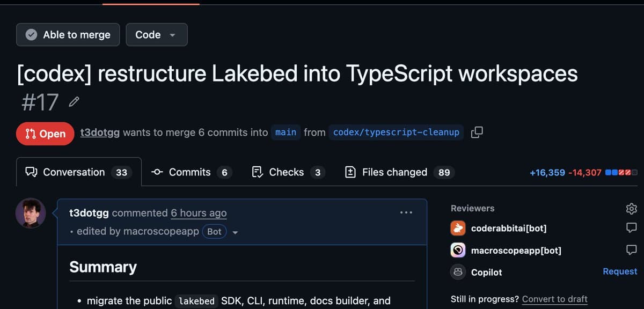Viewport: 644px width, 309px height.
Task: Click the t3dotgg name in comment header
Action: point(89,213)
